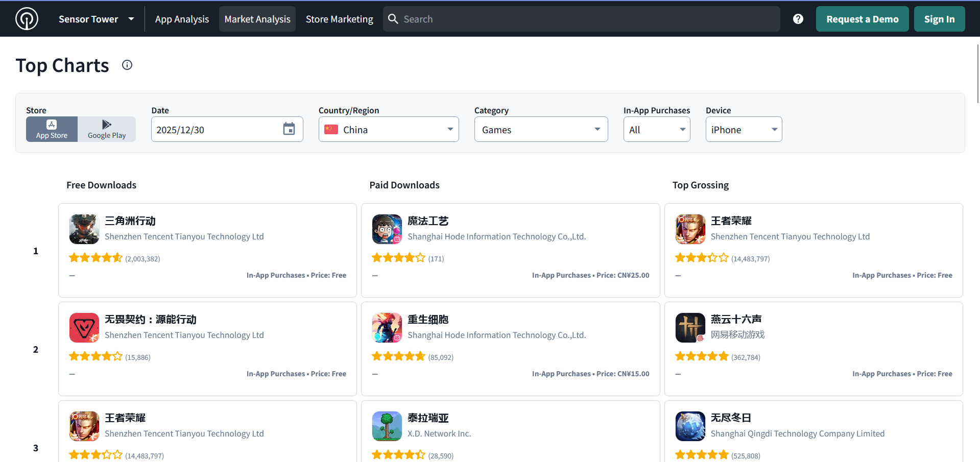Open 无畏契约：源能行动 app icon

84,328
